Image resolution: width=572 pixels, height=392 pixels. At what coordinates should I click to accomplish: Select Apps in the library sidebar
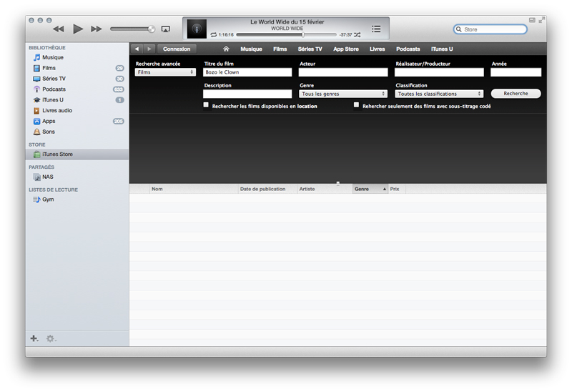[x=77, y=121]
